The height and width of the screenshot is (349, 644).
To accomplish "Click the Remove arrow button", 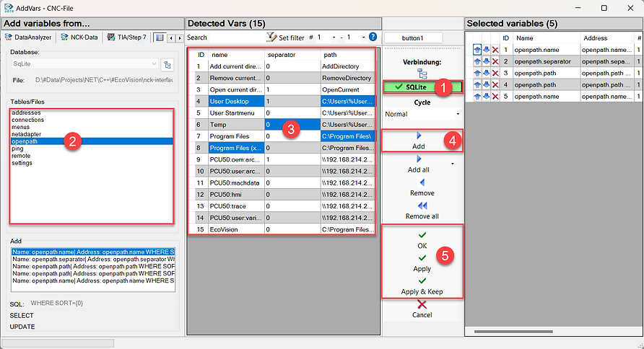I will 422,187.
